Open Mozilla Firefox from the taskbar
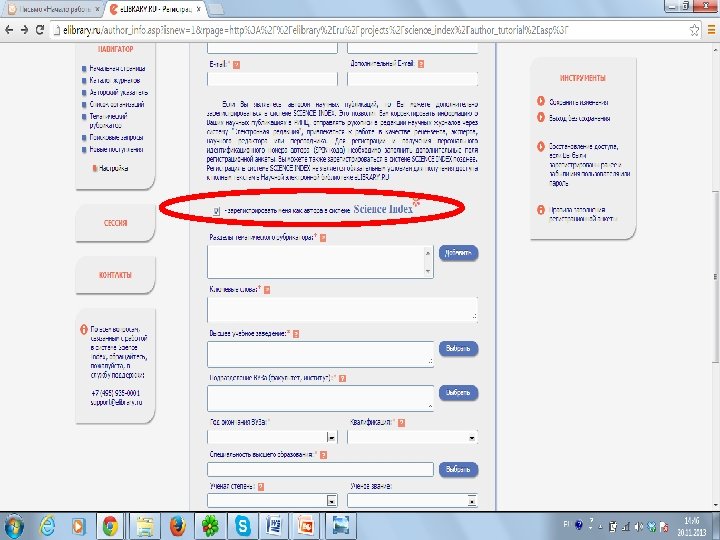Viewport: 720px width, 540px height. click(x=178, y=526)
